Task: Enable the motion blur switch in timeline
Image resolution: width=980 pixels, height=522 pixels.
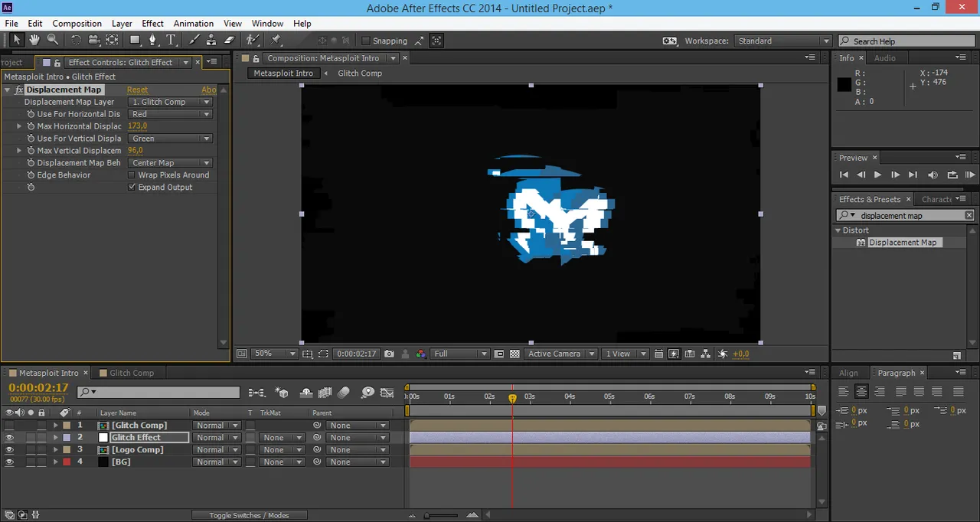Action: 343,393
